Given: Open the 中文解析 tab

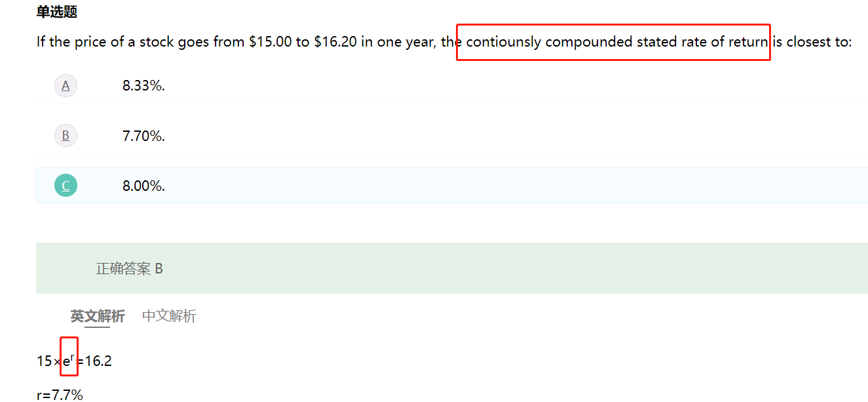Looking at the screenshot, I should pyautogui.click(x=169, y=316).
